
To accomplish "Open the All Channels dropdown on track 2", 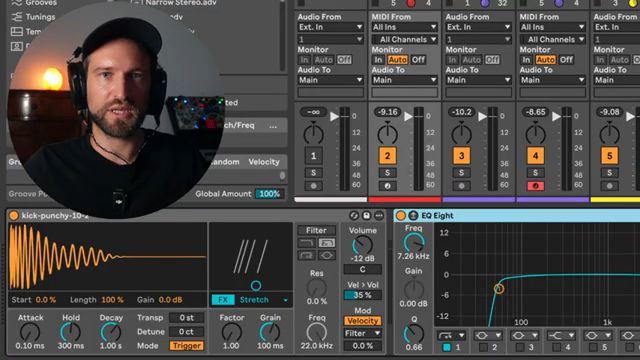I will [404, 39].
